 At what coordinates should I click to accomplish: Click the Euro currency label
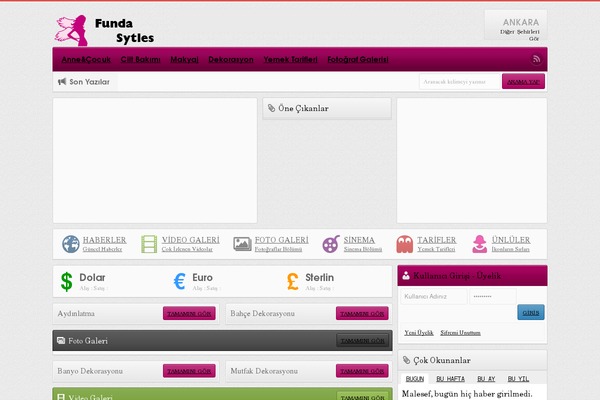pos(202,277)
